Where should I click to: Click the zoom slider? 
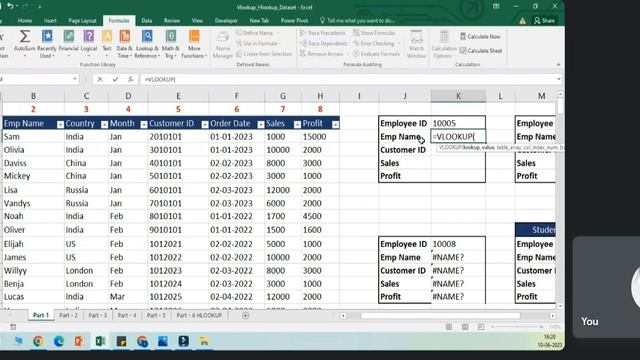click(x=517, y=327)
